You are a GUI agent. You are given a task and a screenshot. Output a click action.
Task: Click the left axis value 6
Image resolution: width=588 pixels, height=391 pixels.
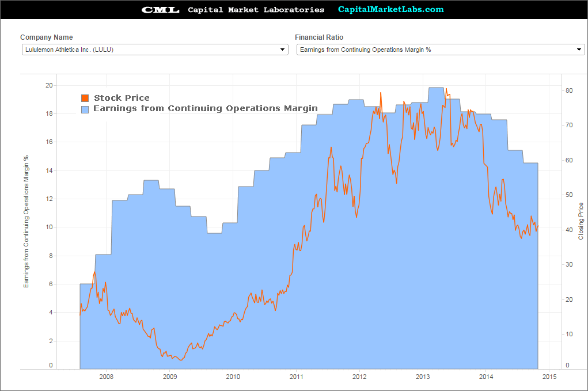pyautogui.click(x=51, y=284)
